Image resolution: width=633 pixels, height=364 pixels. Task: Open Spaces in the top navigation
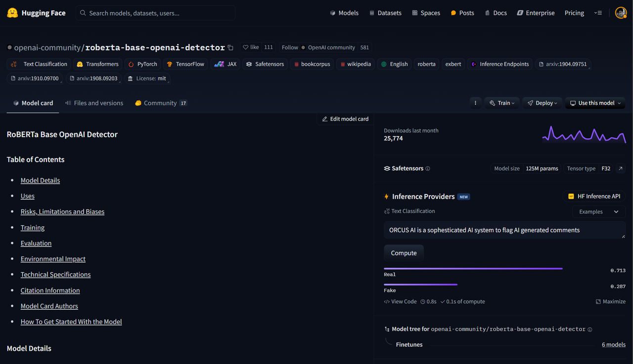(x=426, y=13)
